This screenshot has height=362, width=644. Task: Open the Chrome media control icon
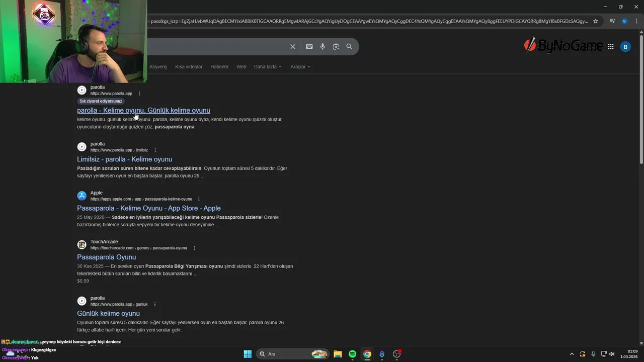[x=612, y=21]
